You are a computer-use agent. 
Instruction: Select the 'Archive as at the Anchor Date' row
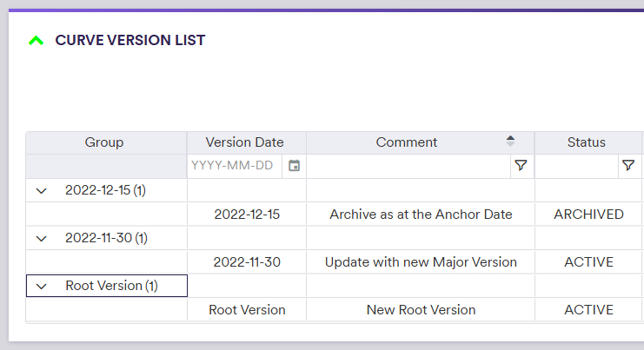(x=421, y=215)
